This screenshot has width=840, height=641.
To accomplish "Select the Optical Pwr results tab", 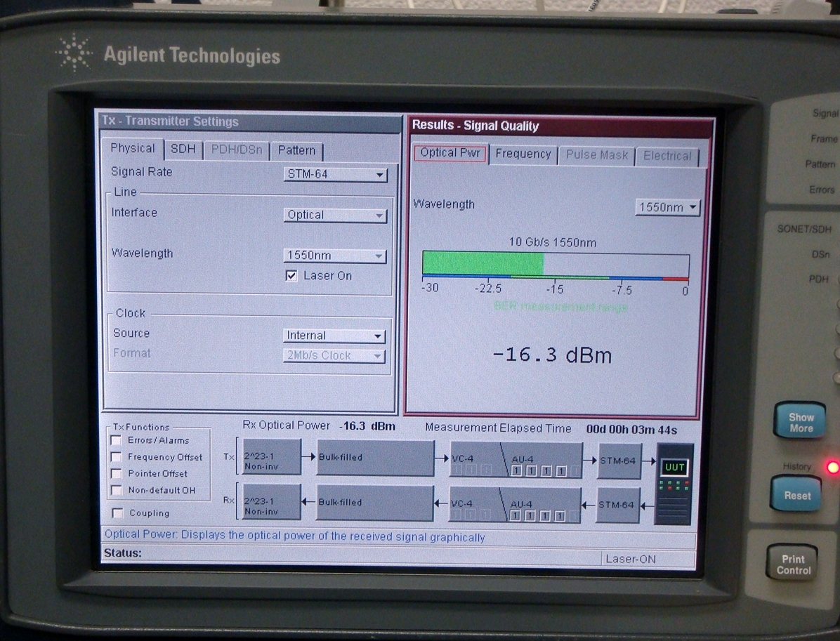I will tap(450, 153).
